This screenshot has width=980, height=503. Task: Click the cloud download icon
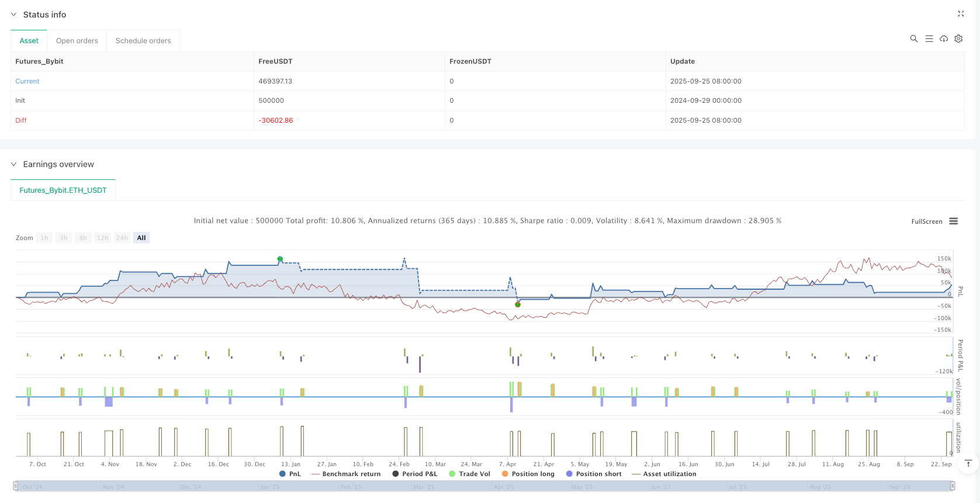pos(943,39)
